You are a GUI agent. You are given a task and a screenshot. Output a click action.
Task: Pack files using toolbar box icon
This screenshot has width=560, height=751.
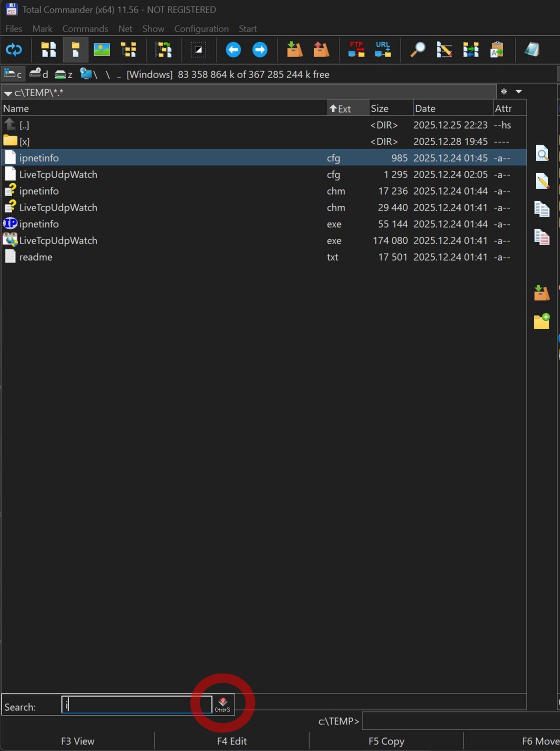[x=294, y=49]
